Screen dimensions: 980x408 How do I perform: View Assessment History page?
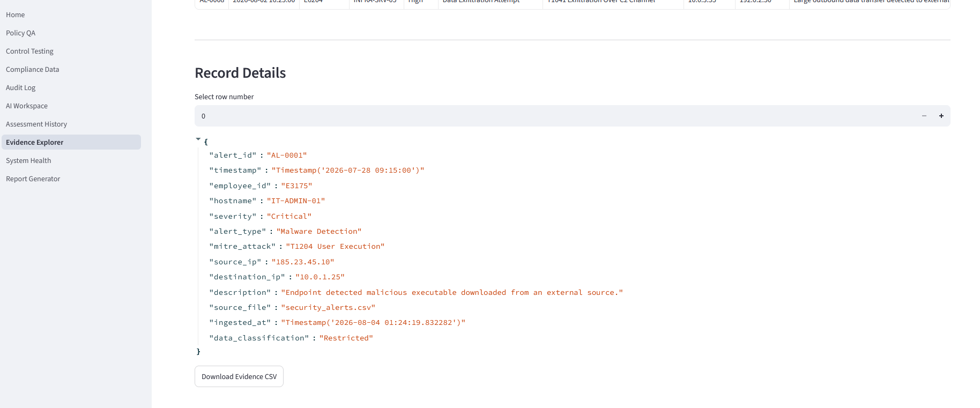click(x=36, y=124)
